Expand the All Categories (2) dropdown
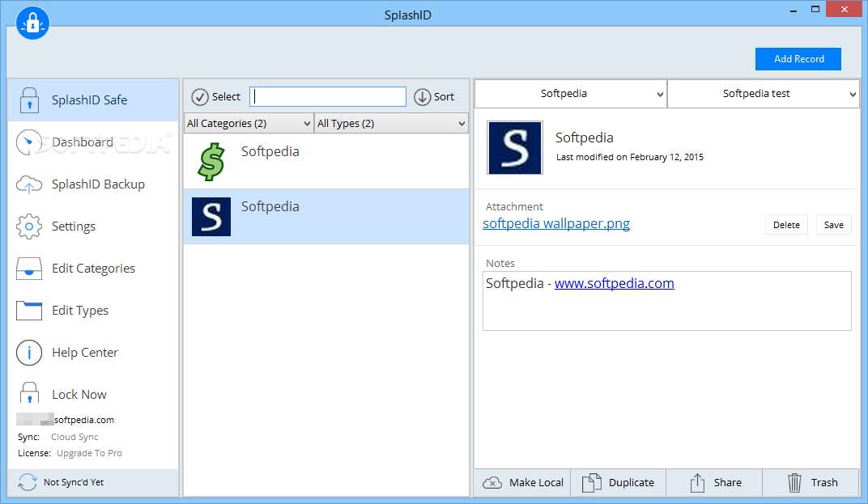Viewport: 868px width, 504px height. (249, 124)
